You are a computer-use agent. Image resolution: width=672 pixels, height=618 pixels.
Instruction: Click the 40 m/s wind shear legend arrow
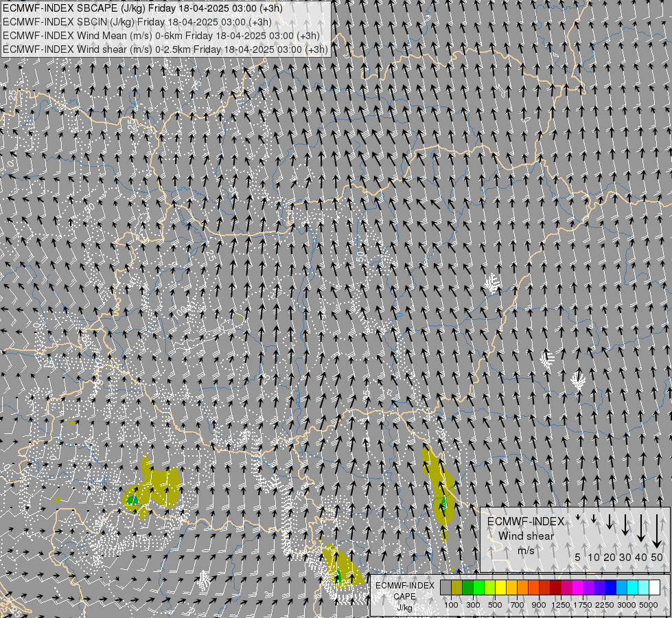(x=640, y=527)
